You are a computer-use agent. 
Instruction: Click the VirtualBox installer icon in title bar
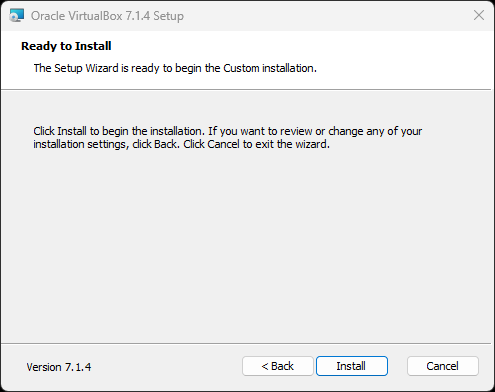17,16
